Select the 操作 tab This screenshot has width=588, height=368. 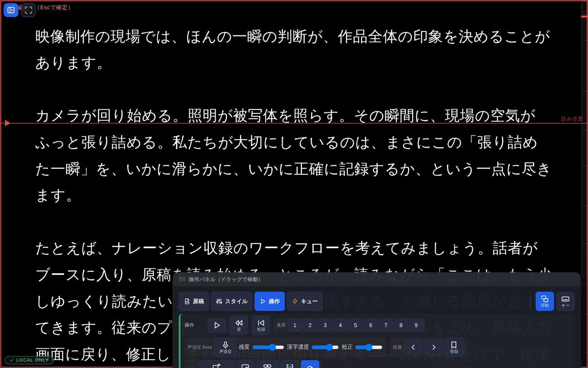pyautogui.click(x=269, y=301)
